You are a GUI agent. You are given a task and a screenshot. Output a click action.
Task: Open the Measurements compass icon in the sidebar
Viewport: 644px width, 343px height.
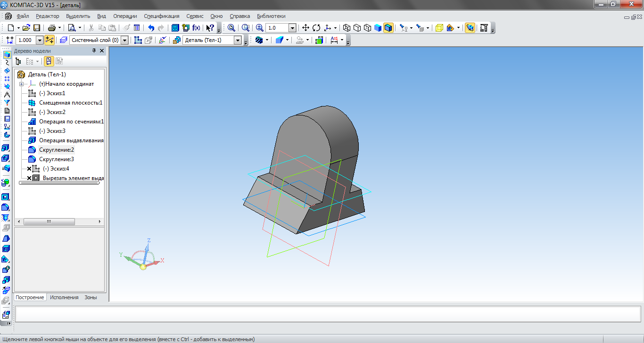7,94
